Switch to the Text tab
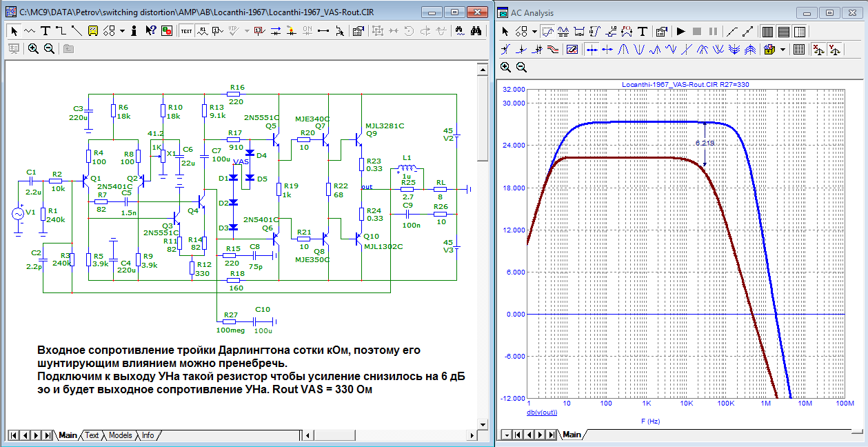868x447 pixels. (92, 435)
